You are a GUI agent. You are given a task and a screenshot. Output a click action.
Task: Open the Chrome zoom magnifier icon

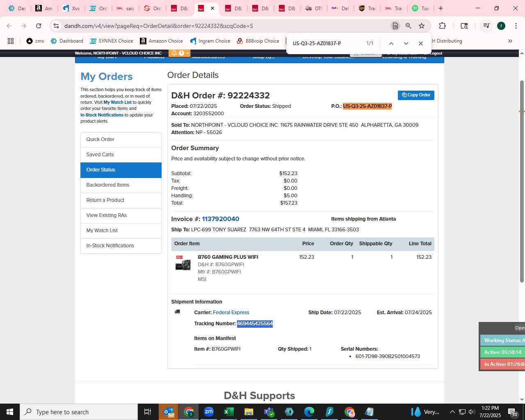point(409,26)
